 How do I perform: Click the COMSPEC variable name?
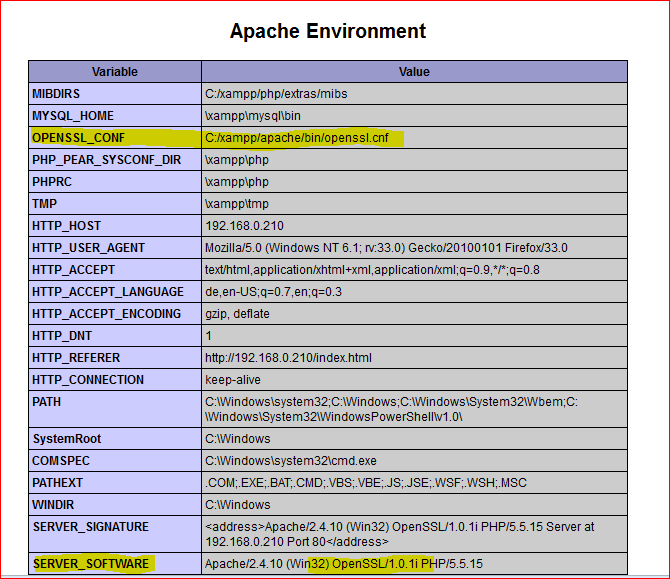pyautogui.click(x=61, y=461)
